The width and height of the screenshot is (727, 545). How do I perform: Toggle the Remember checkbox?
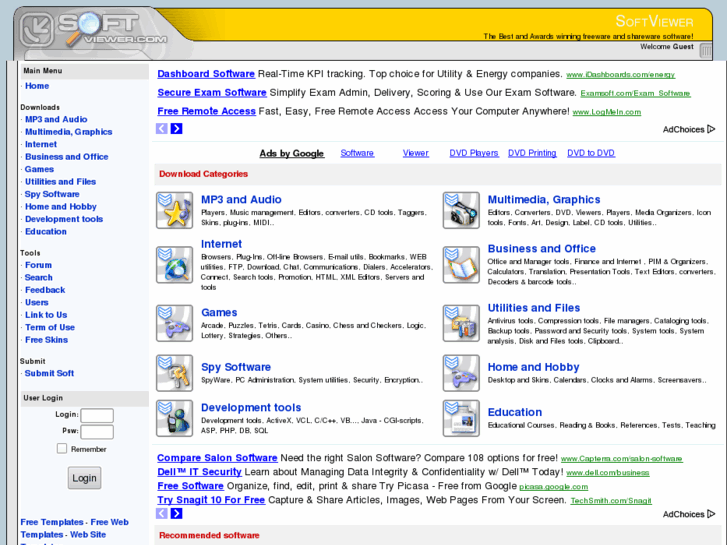tap(62, 449)
